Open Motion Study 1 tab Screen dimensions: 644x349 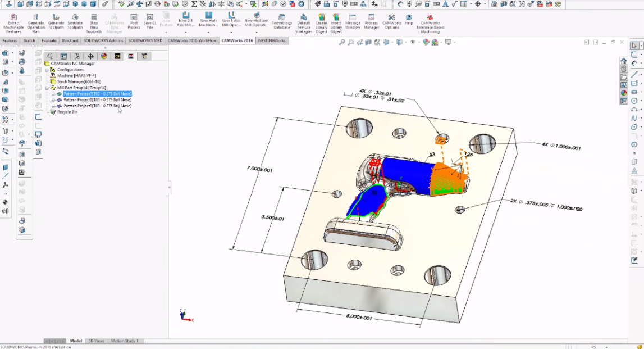125,341
